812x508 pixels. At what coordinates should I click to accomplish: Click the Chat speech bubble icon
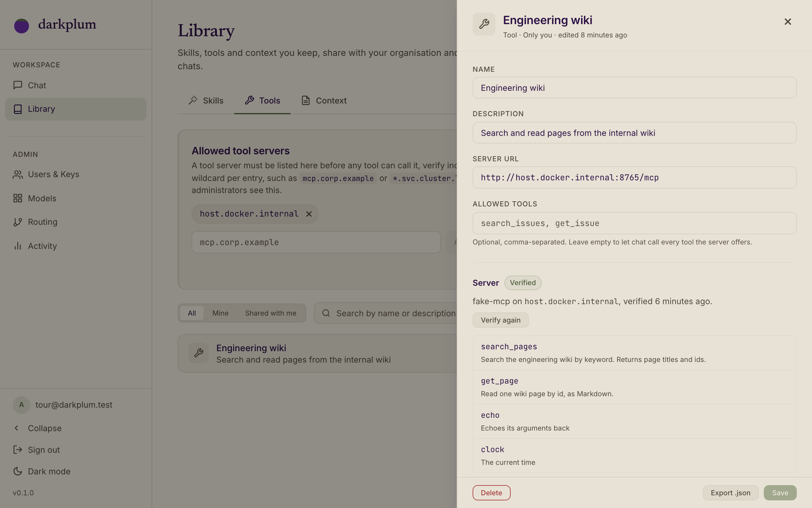pyautogui.click(x=18, y=85)
